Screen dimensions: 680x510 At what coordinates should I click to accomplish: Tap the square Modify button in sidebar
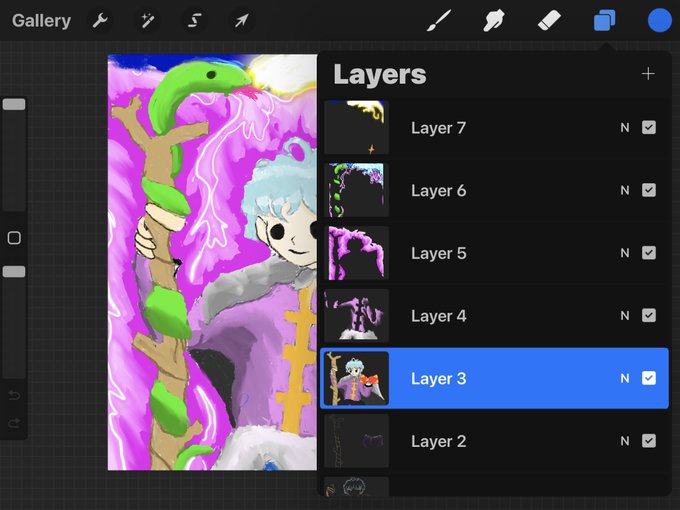tap(14, 238)
